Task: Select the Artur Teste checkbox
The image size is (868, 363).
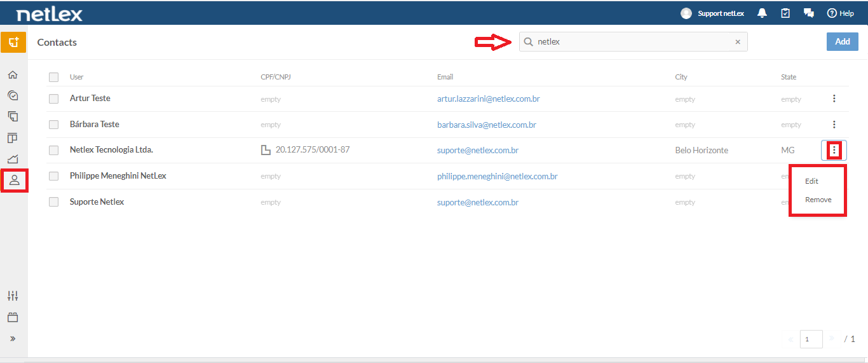Action: (54, 99)
